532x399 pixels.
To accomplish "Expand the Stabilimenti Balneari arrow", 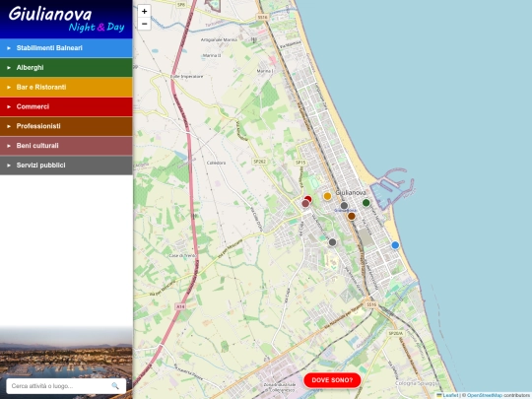I will 9,48.
